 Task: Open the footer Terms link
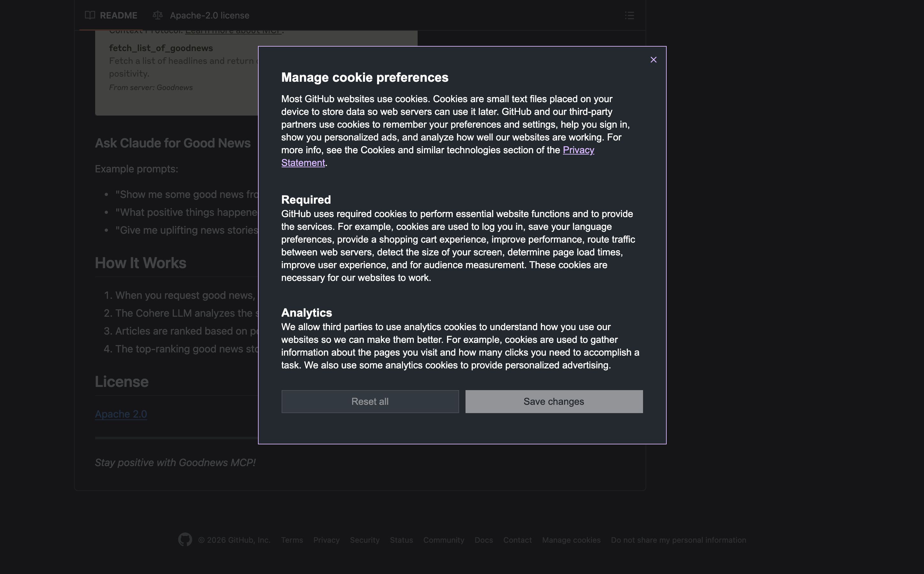click(x=292, y=540)
